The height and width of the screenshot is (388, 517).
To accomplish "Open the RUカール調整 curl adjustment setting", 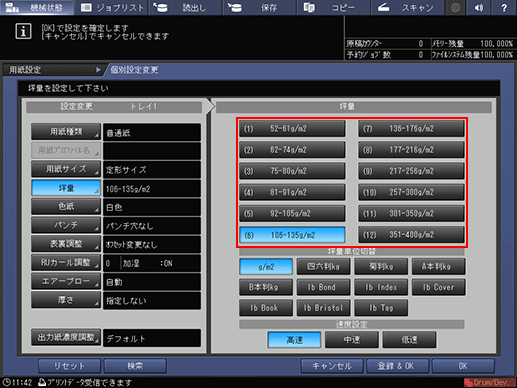I will 66,263.
